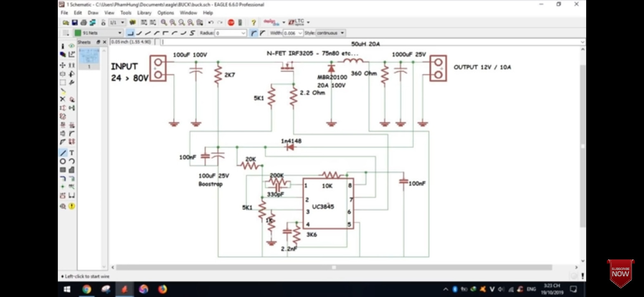Click the LTC spice button
Image resolution: width=644 pixels, height=297 pixels.
296,22
